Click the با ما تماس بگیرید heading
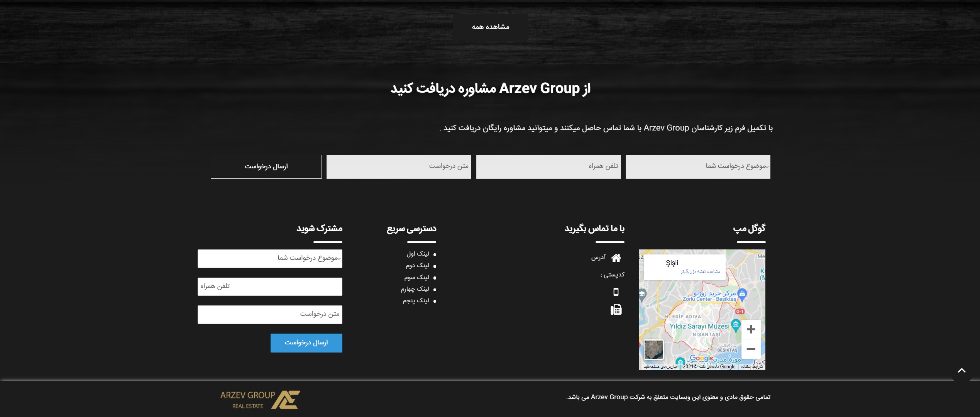The width and height of the screenshot is (980, 417). click(x=594, y=229)
